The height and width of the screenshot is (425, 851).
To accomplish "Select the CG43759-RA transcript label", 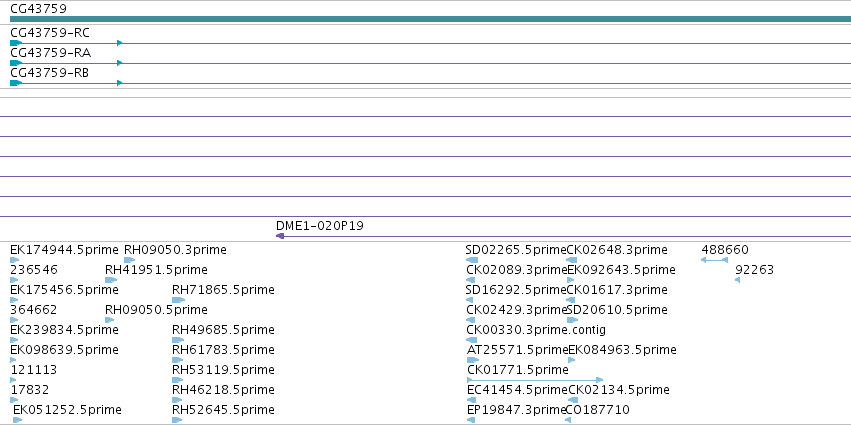I will (x=50, y=53).
